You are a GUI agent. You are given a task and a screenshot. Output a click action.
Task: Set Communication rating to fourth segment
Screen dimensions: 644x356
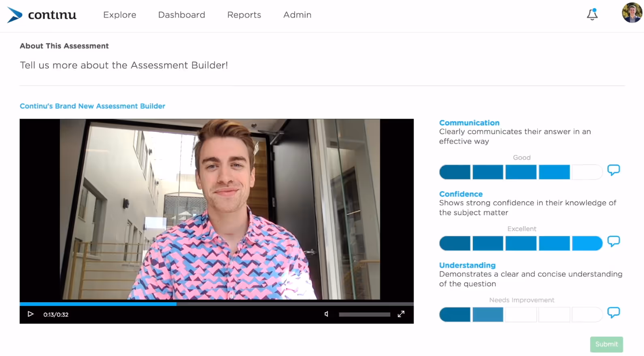pos(554,172)
